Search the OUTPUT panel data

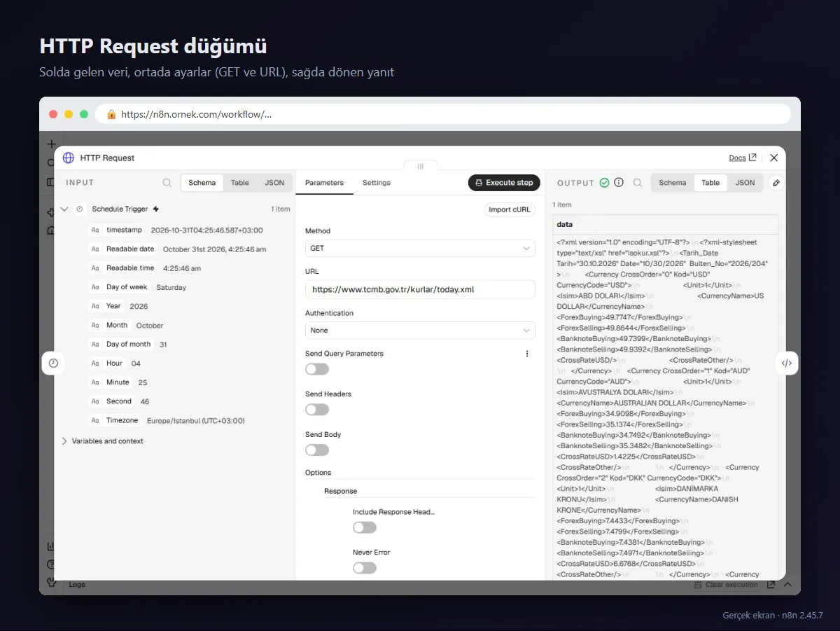[638, 183]
